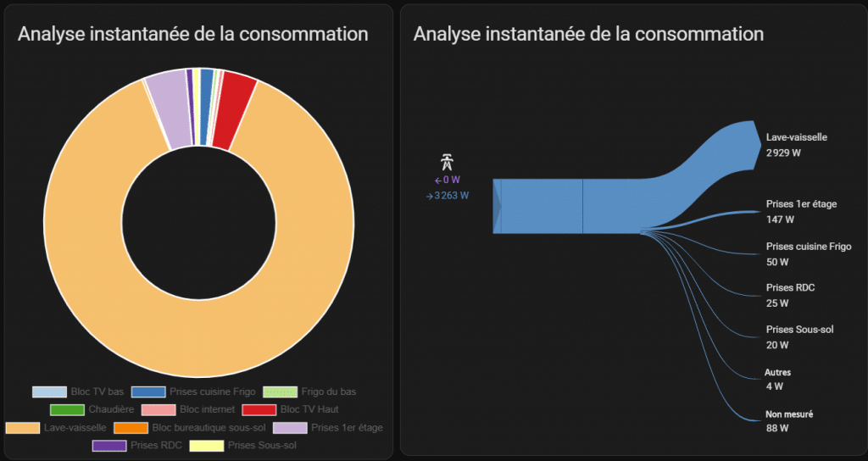Click the electricity grid pylon icon
Viewport: 868px width, 461px height.
tap(447, 163)
